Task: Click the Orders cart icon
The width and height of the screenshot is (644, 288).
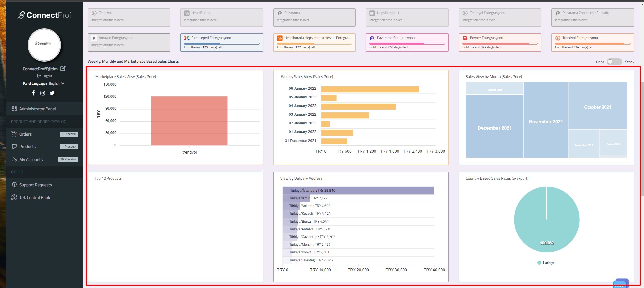Action: pyautogui.click(x=14, y=134)
